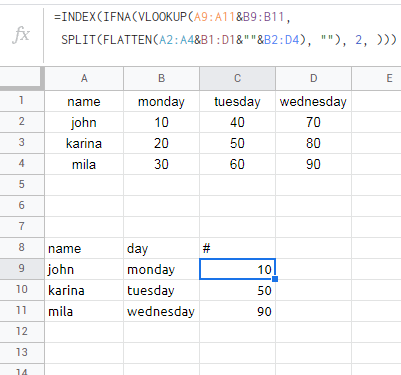Click cell A1 containing 'name'
This screenshot has width=401, height=375.
point(84,101)
